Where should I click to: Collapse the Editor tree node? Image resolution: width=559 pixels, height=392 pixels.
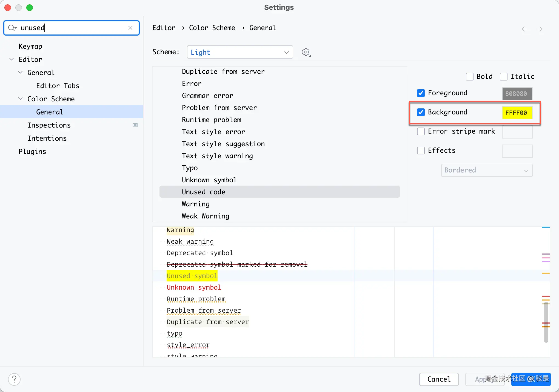pyautogui.click(x=12, y=59)
